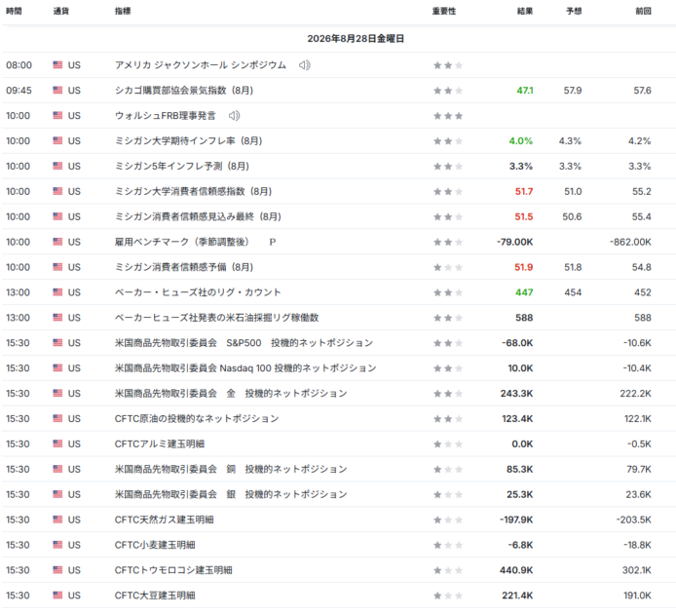Open ミシガン大学消費者信頼感指数 (8月) event
The height and width of the screenshot is (616, 676).
193,191
